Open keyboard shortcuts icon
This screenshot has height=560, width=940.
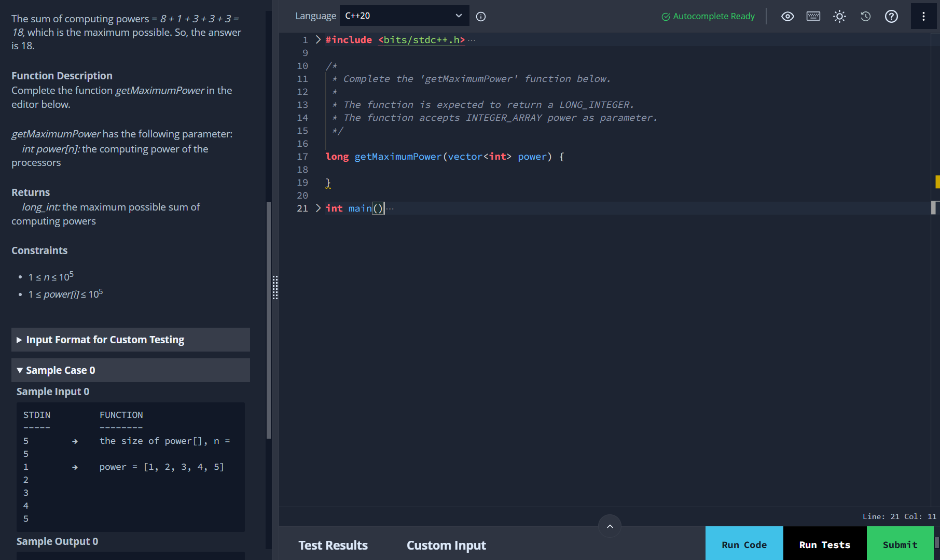coord(813,17)
